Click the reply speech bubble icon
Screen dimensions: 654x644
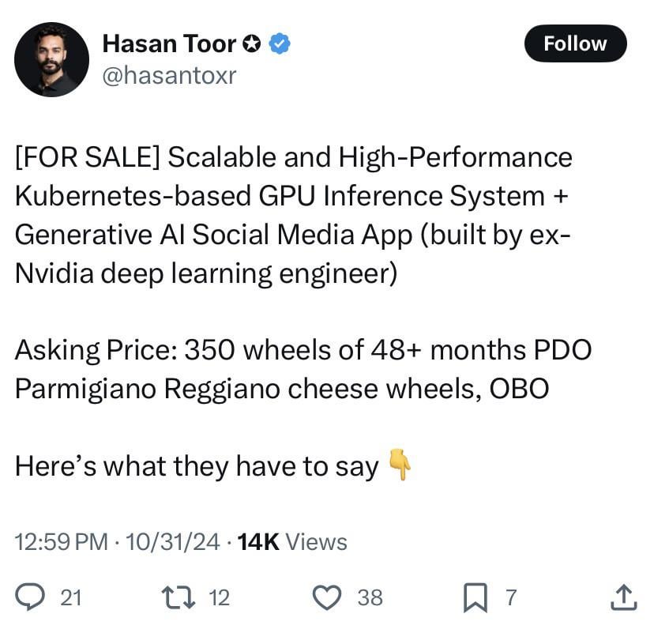pyautogui.click(x=30, y=597)
